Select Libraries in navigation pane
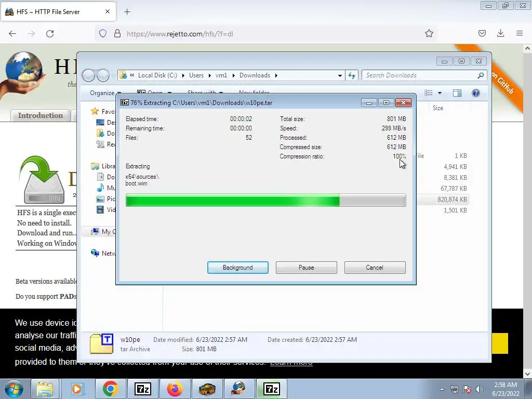 [x=103, y=166]
